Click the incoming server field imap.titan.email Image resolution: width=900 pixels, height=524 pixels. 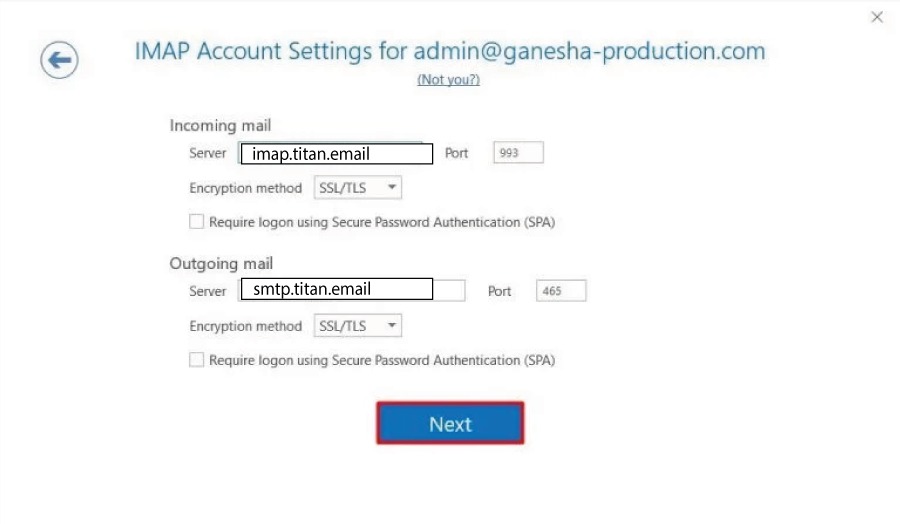[336, 154]
